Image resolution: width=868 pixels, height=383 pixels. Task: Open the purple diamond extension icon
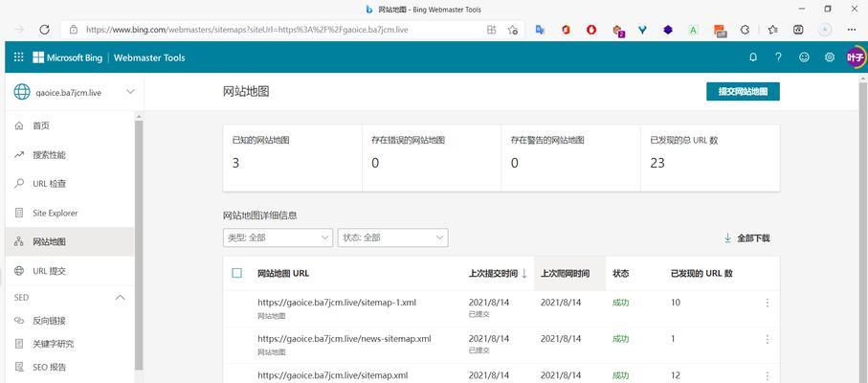(668, 30)
